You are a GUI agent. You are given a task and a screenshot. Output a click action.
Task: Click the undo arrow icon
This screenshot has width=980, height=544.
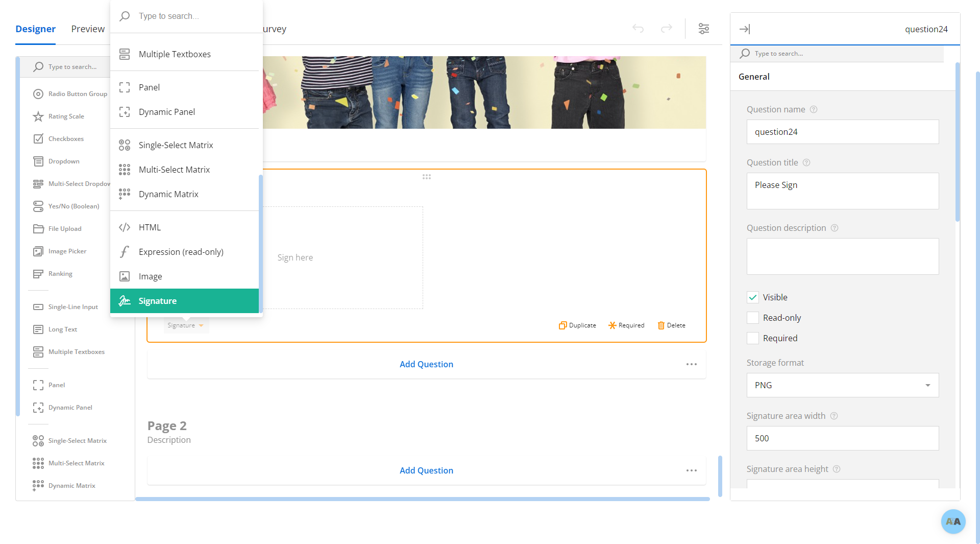coord(638,29)
